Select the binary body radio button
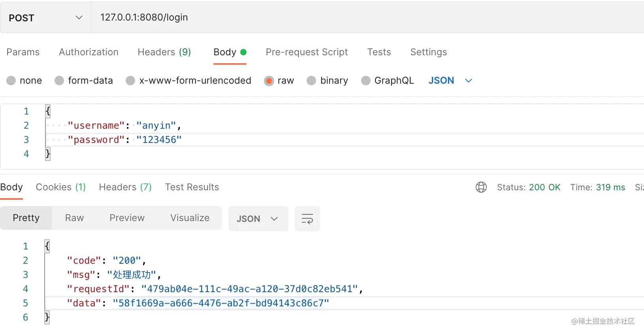 point(312,81)
